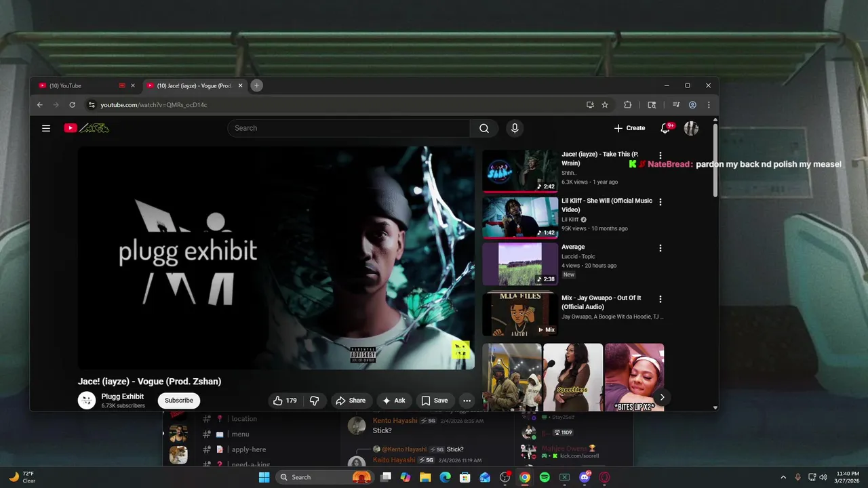Share the Vogue video

[351, 401]
